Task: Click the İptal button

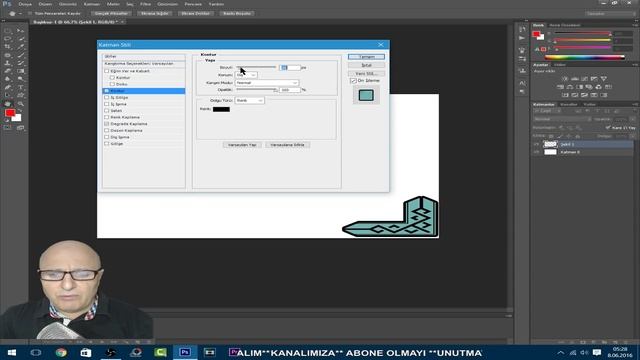Action: coord(367,65)
